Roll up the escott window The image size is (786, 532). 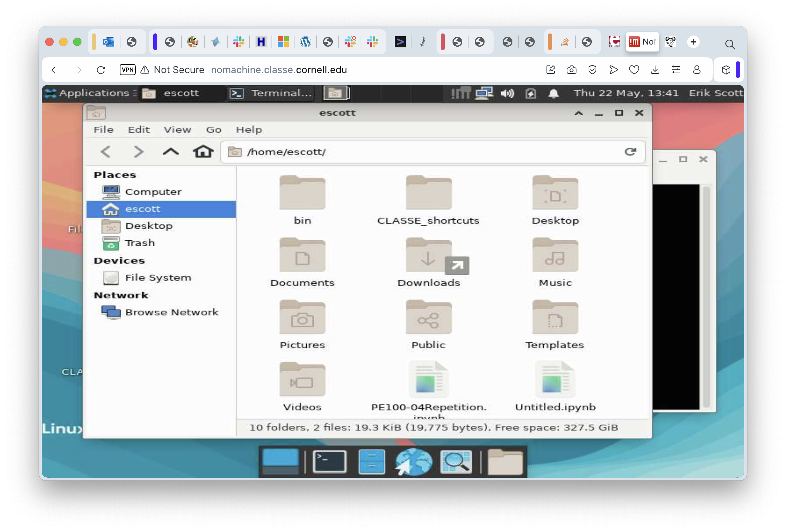[579, 113]
